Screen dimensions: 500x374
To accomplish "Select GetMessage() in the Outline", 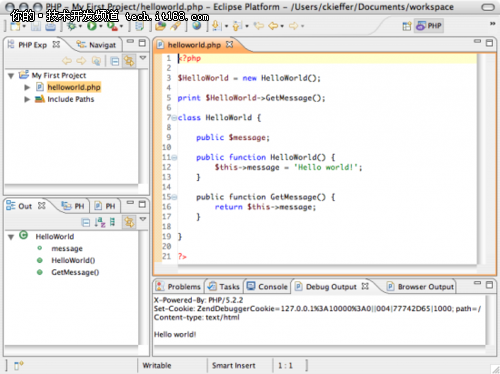I will tap(75, 273).
